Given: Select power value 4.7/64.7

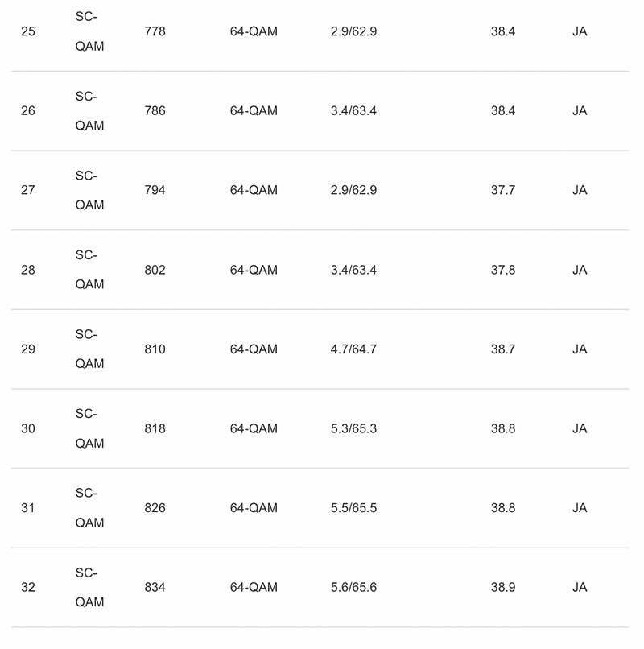Looking at the screenshot, I should (x=353, y=349).
